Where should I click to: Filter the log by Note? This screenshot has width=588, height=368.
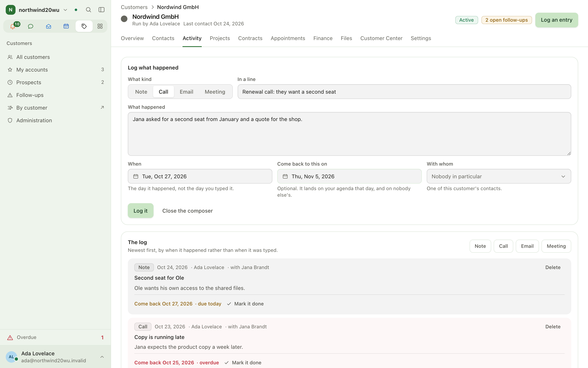click(480, 246)
